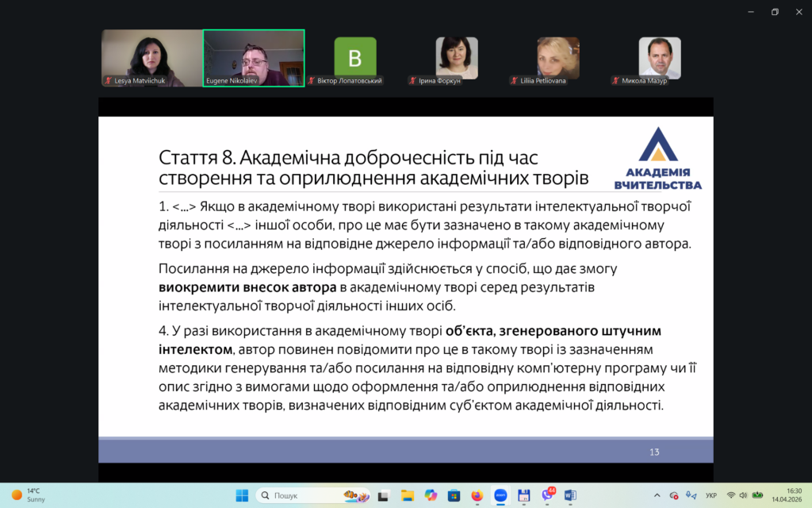Open Task View in taskbar
The height and width of the screenshot is (508, 812).
coord(384,495)
